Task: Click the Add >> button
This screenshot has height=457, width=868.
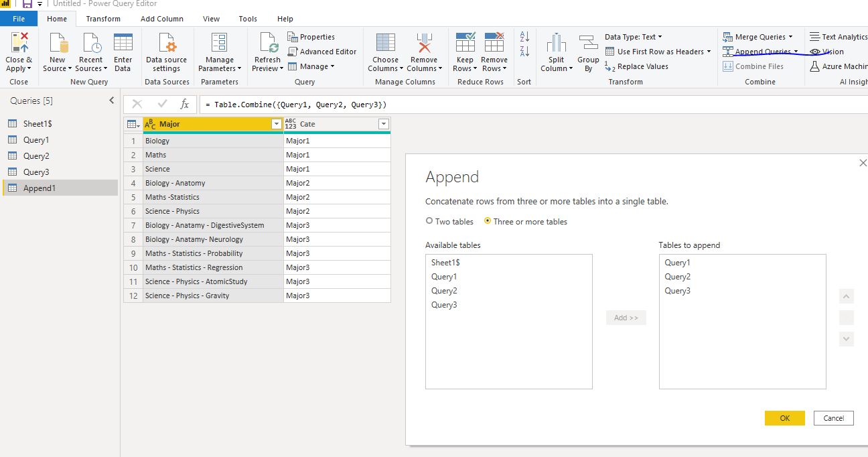Action: point(626,318)
